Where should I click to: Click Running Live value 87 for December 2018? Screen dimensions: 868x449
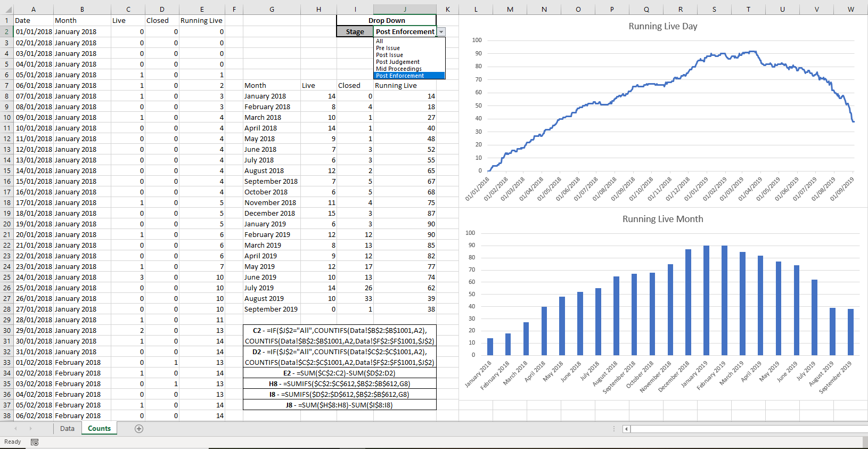(x=405, y=213)
